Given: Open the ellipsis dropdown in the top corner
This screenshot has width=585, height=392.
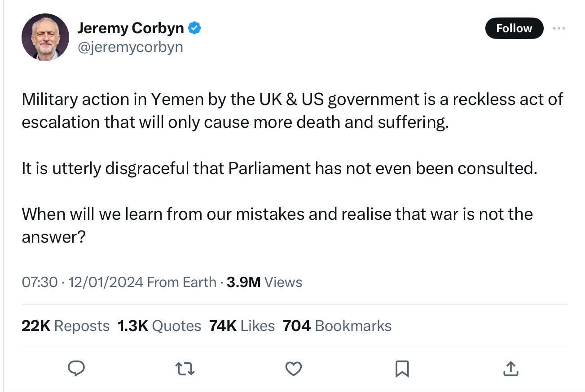Looking at the screenshot, I should tap(559, 28).
